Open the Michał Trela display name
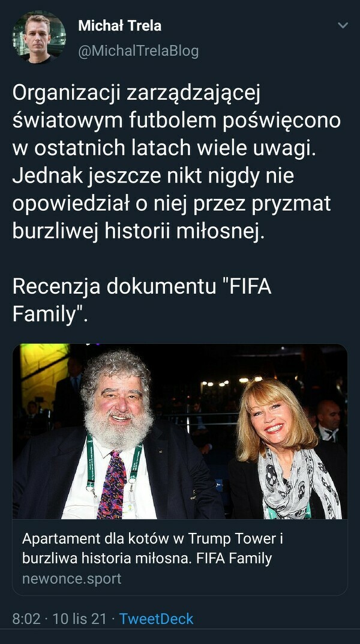Viewport: 360px width, 644px height. point(120,26)
